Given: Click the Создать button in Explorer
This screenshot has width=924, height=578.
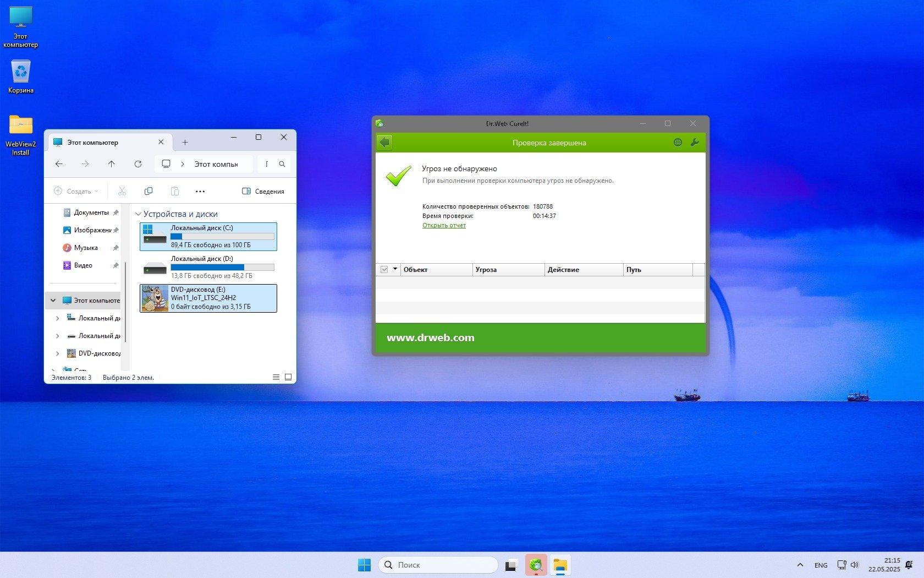Looking at the screenshot, I should (x=76, y=191).
